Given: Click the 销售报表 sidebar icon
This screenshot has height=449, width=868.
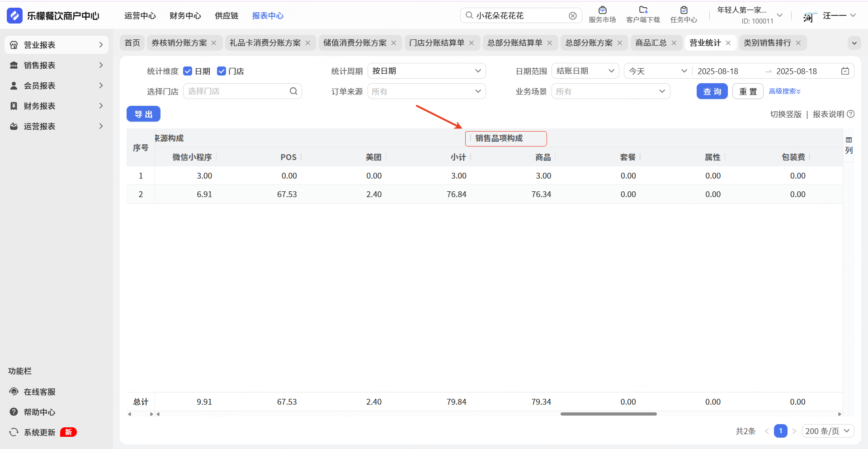Looking at the screenshot, I should [x=14, y=65].
